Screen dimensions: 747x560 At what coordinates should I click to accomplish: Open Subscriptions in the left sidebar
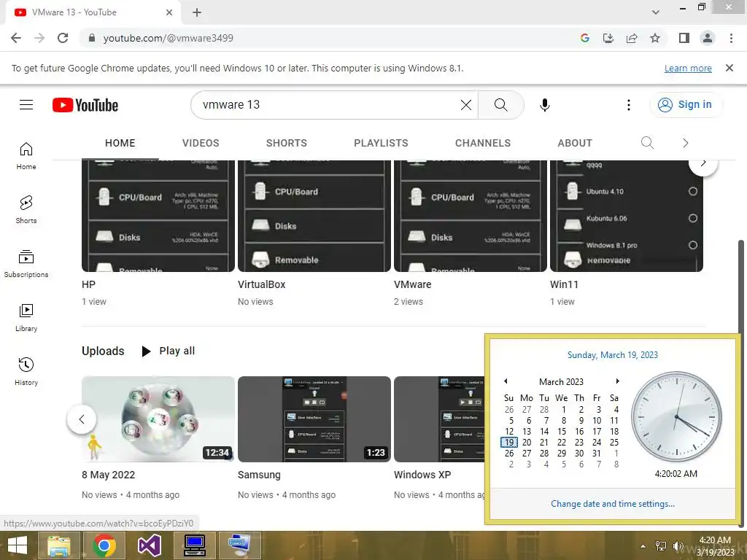coord(26,264)
